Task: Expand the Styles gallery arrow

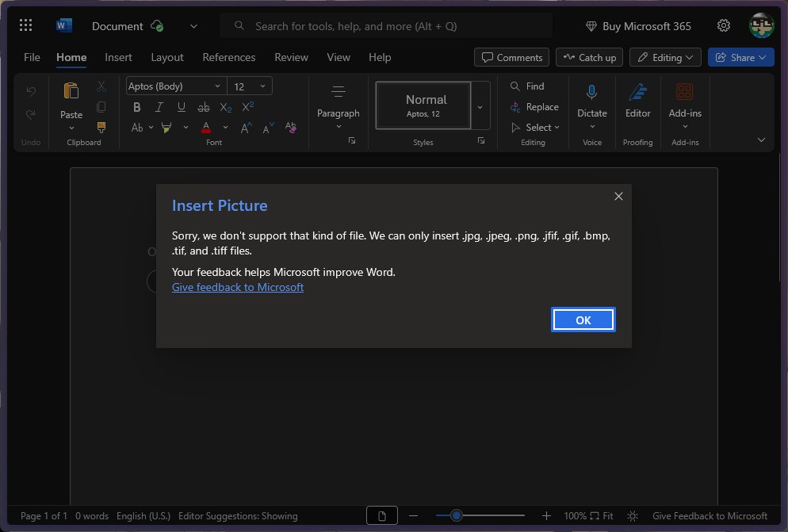Action: coord(480,106)
